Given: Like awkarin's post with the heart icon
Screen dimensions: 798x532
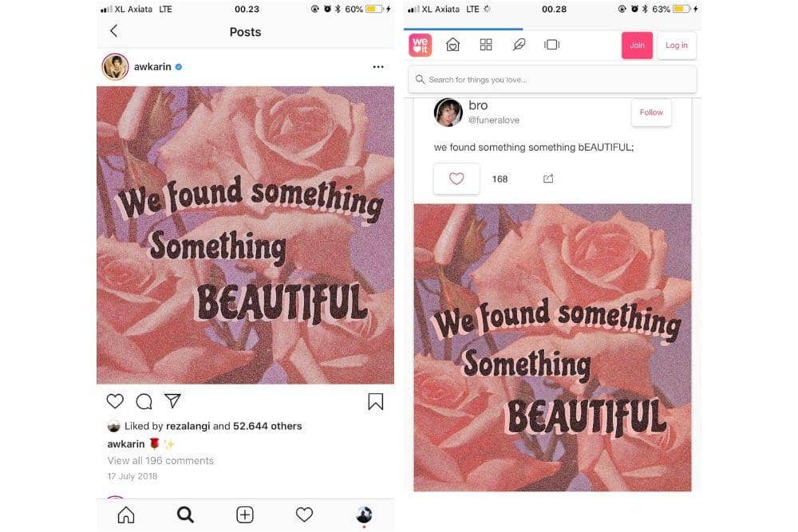Looking at the screenshot, I should point(114,400).
